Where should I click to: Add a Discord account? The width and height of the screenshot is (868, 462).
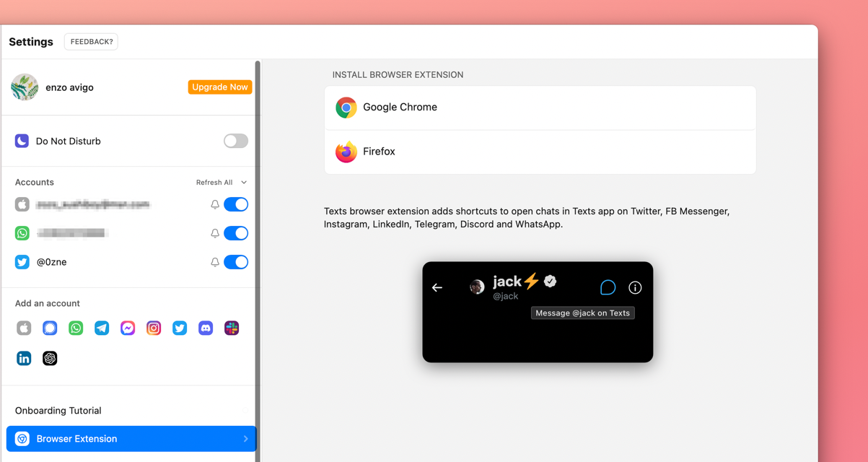tap(206, 328)
